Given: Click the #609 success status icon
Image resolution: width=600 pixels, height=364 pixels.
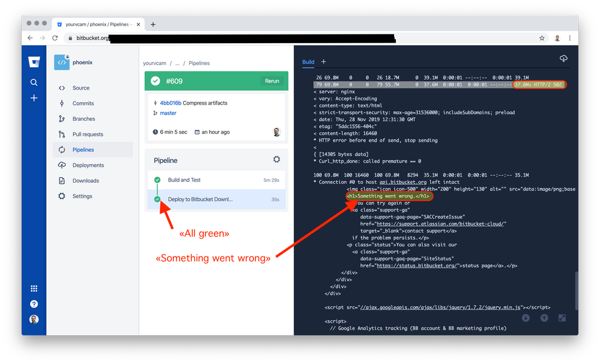Looking at the screenshot, I should 156,81.
